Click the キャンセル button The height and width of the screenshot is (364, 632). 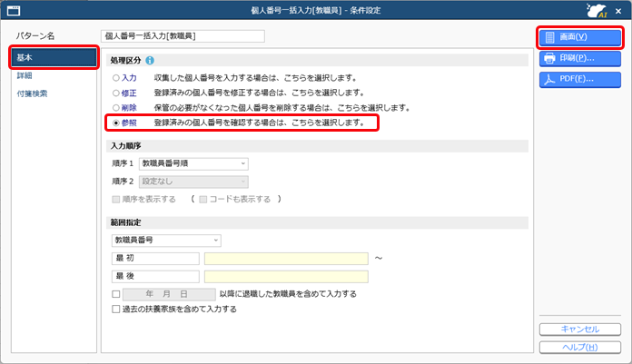580,330
